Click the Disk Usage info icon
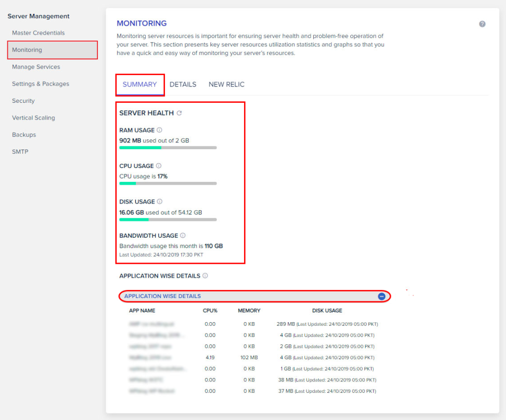The width and height of the screenshot is (506, 420). pos(160,202)
